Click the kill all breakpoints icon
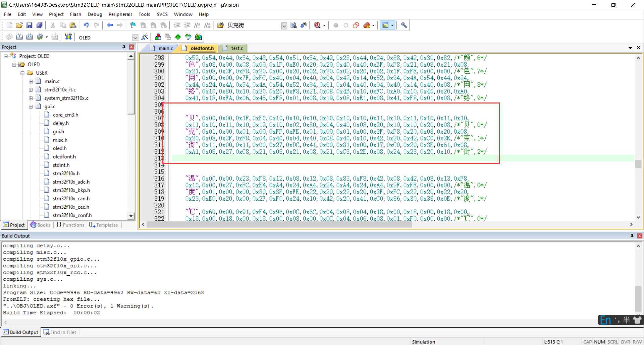 click(366, 25)
